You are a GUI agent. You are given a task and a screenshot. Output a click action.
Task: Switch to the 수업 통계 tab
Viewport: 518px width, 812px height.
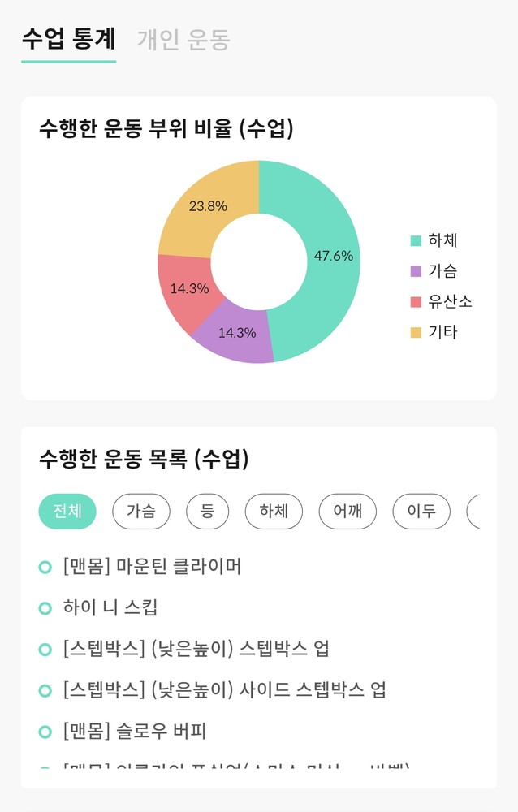pos(69,39)
